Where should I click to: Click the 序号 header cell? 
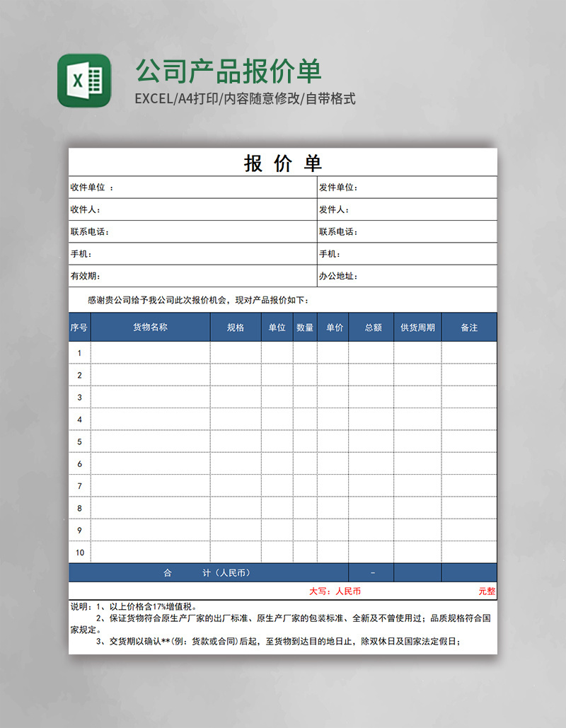79,326
